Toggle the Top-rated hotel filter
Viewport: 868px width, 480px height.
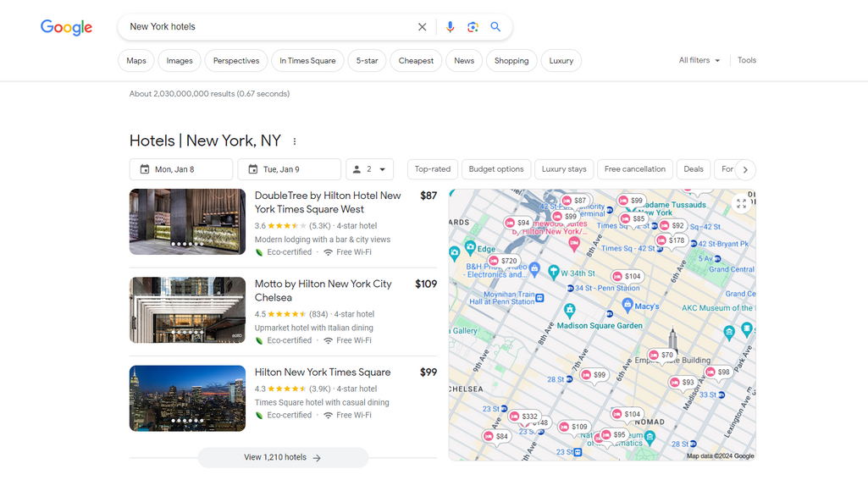tap(433, 169)
